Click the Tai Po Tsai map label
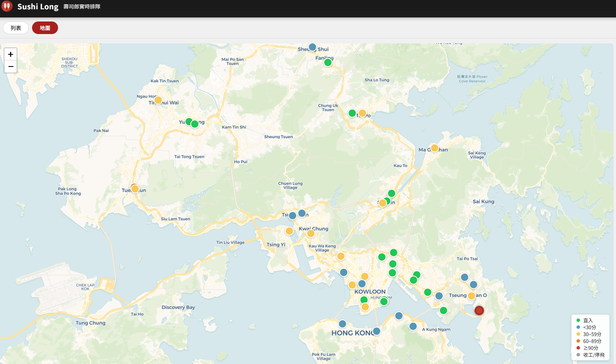 click(x=467, y=259)
